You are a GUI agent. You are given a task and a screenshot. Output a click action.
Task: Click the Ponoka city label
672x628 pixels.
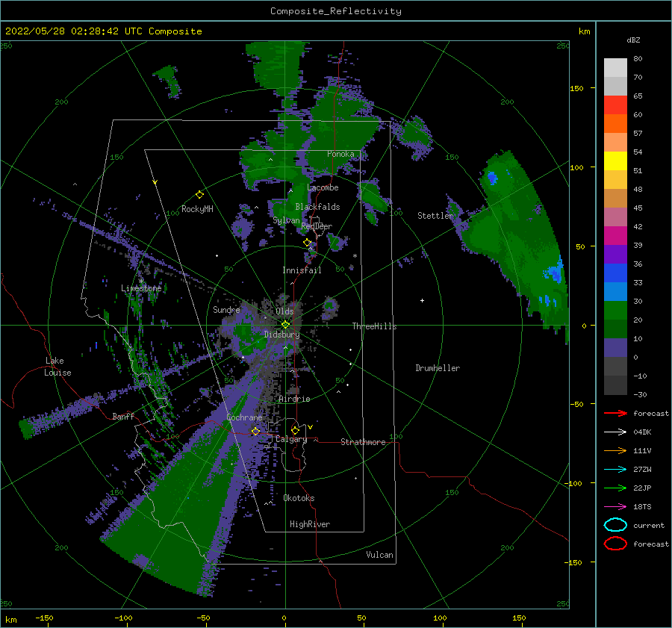pyautogui.click(x=340, y=154)
